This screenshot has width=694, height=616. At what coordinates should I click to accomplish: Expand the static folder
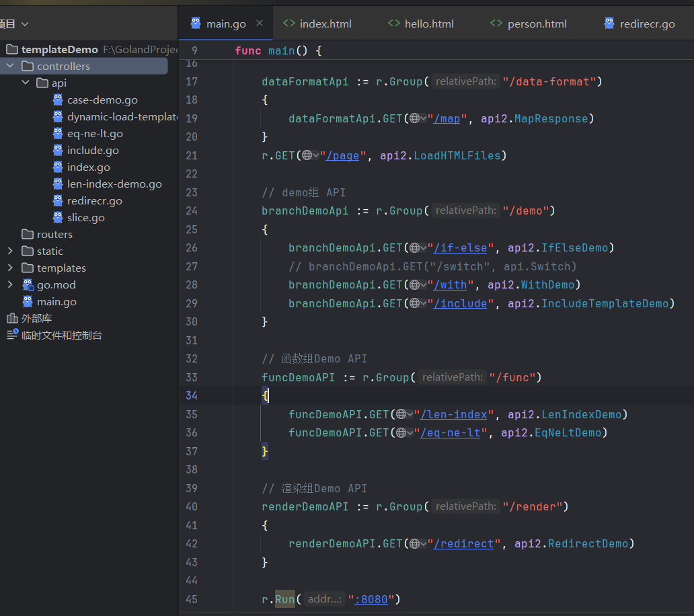pos(10,251)
